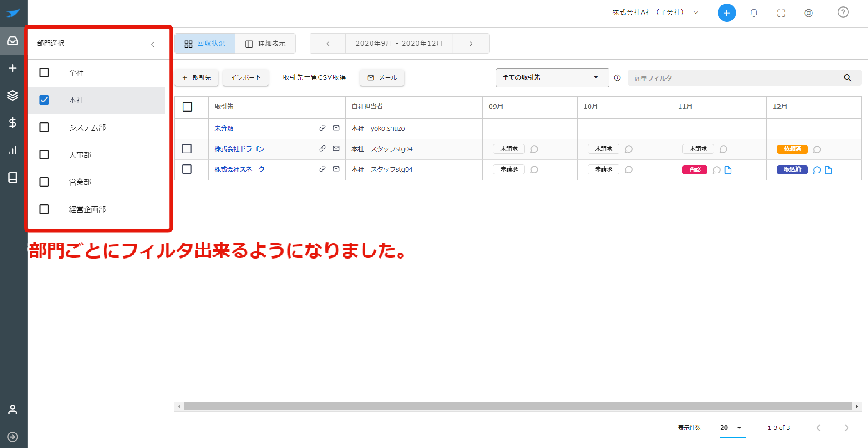Select the 株式会社スネーク row checkbox
Image resolution: width=868 pixels, height=448 pixels.
pos(187,169)
